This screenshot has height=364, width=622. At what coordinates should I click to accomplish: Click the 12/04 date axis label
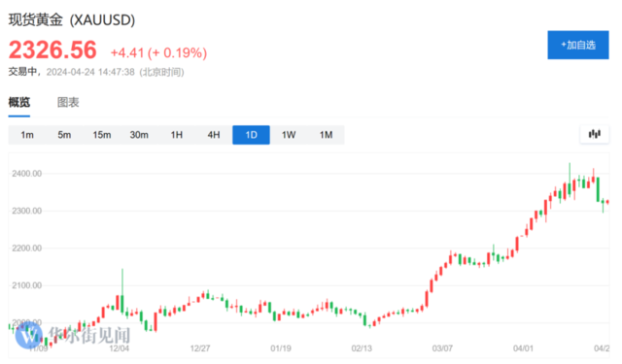(119, 348)
